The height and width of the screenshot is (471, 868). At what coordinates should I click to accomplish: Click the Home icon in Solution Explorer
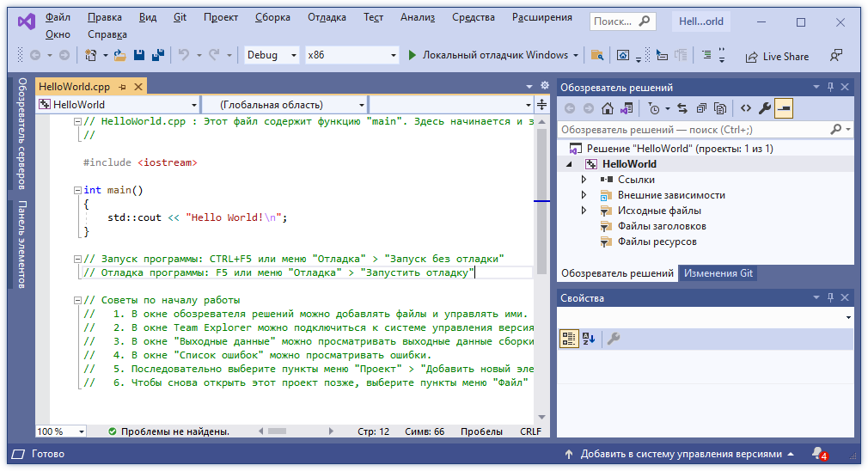608,108
